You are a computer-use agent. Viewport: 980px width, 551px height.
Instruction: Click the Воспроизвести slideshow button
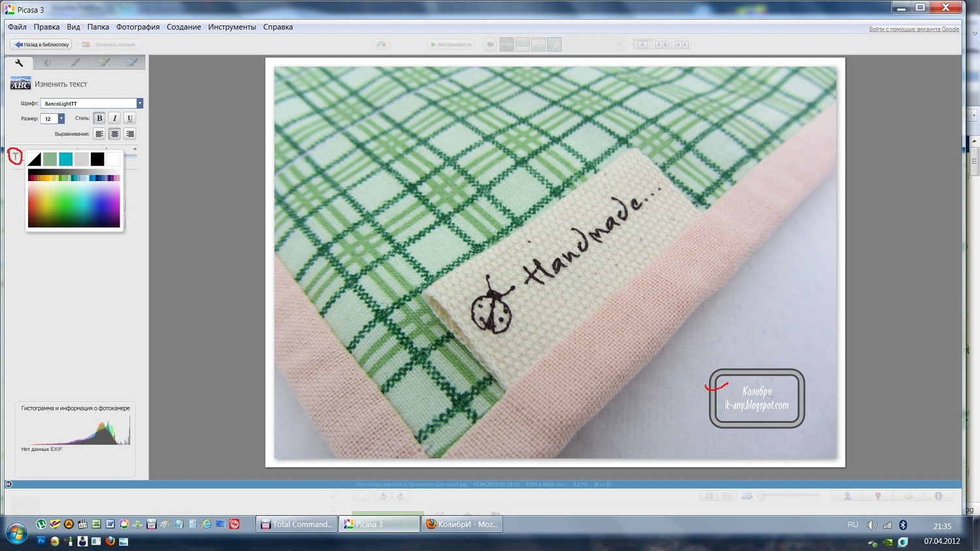(450, 44)
